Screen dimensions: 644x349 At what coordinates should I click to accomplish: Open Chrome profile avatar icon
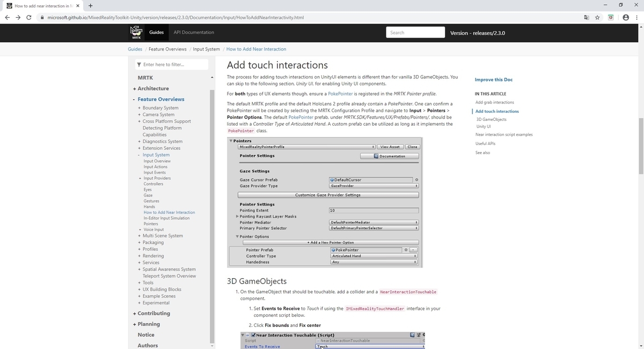(x=625, y=17)
